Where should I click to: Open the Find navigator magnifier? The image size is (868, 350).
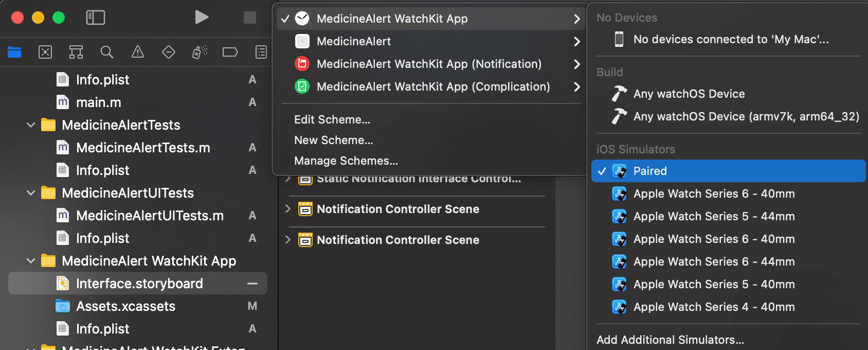coord(107,52)
